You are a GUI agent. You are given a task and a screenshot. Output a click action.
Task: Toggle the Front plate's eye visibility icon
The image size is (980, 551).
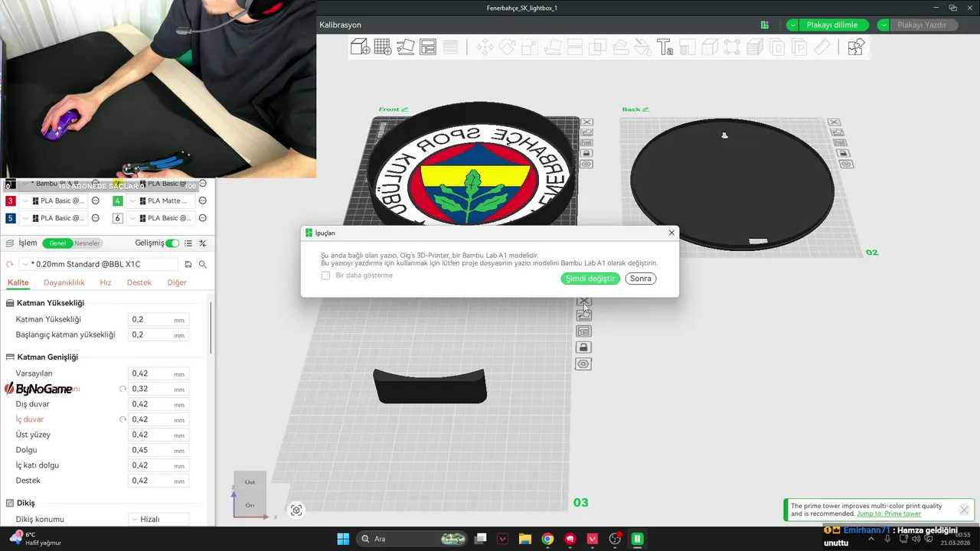point(586,164)
